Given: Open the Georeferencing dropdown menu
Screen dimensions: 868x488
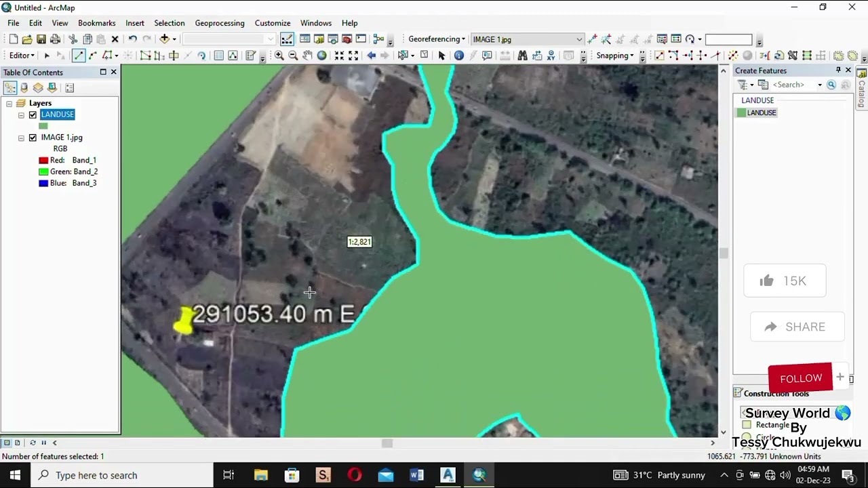Looking at the screenshot, I should click(437, 39).
